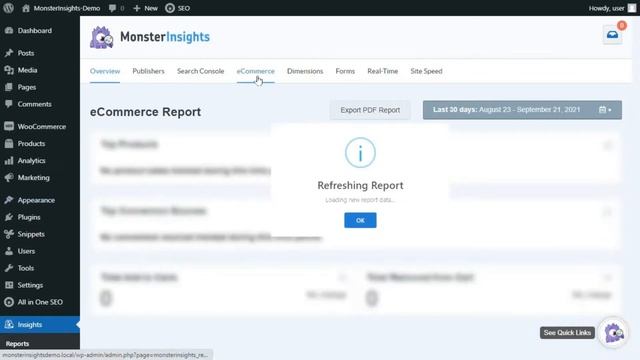Click the user avatar icon
640x360 pixels.
632,8
